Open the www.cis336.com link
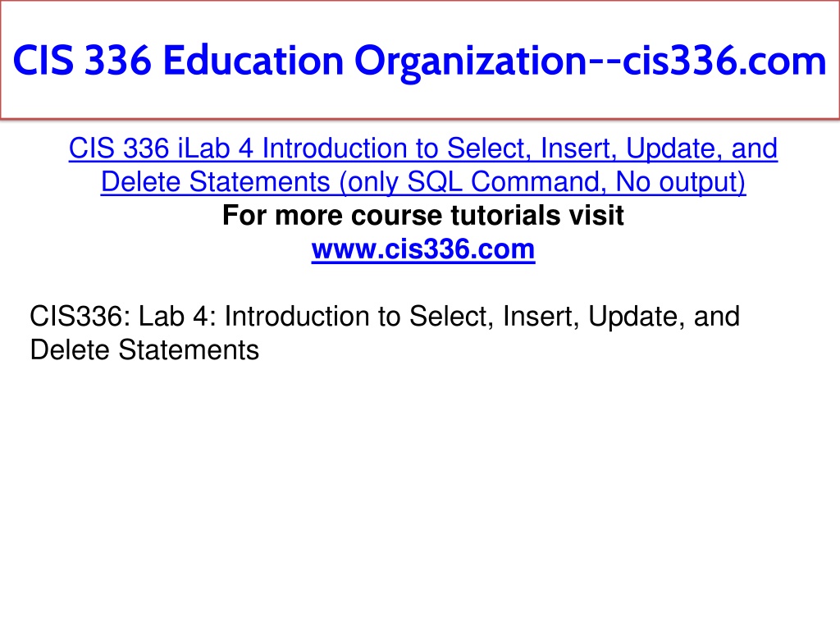Viewport: 840px width, 630px height. point(423,249)
